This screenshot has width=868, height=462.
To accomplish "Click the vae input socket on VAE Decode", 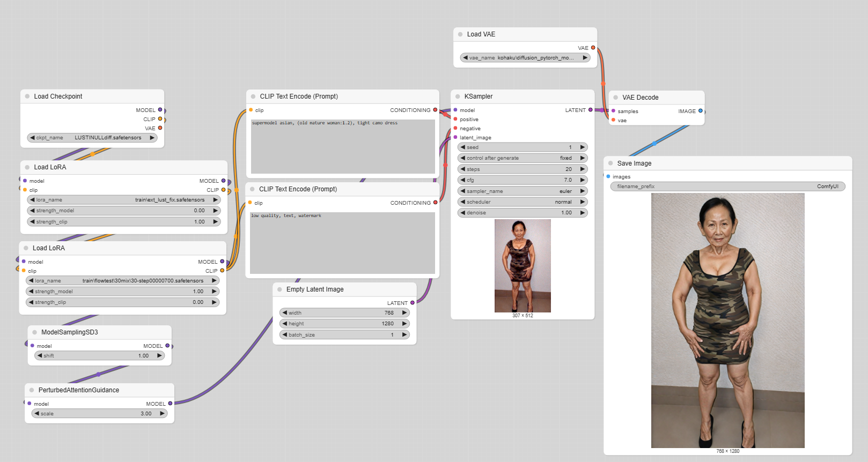I will (613, 120).
